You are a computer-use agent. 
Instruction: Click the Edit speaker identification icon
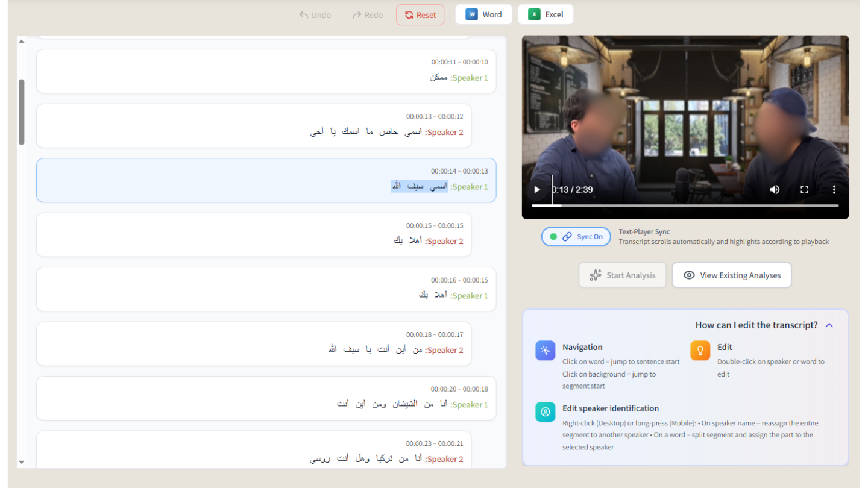(x=545, y=412)
